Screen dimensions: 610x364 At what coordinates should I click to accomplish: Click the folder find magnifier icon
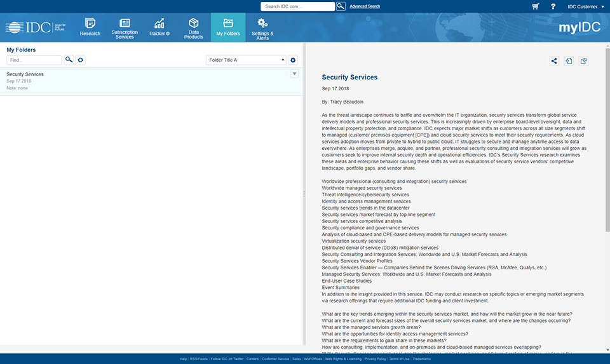click(x=69, y=60)
